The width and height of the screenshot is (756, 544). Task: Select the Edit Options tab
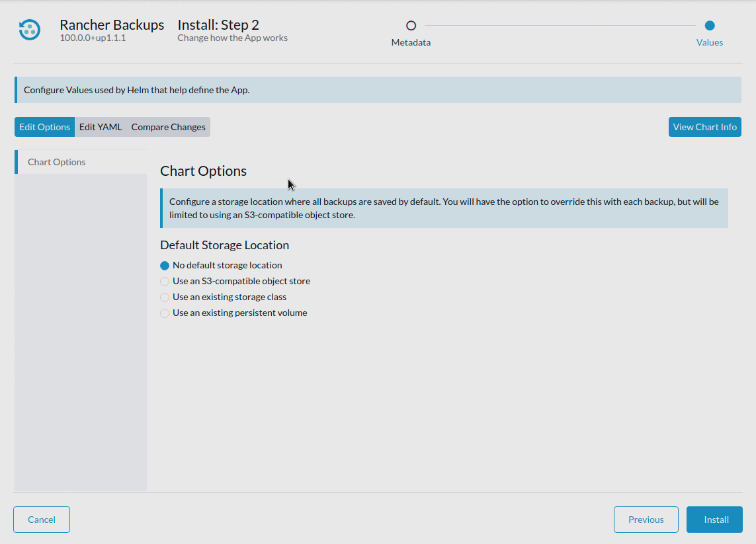point(44,126)
